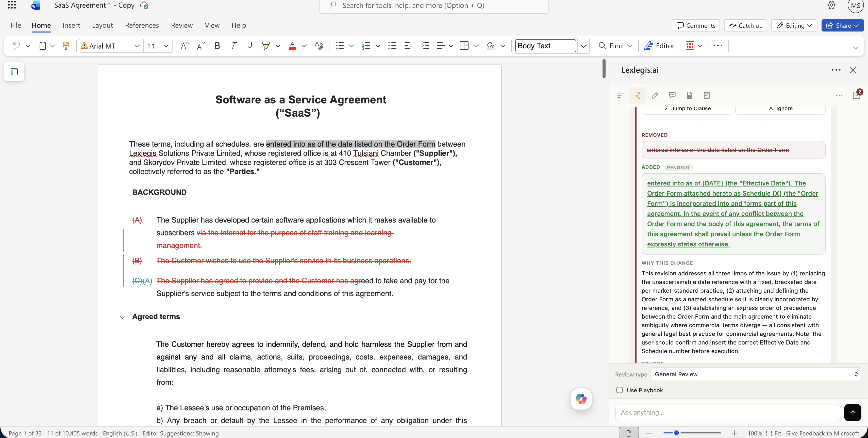This screenshot has height=438, width=868.
Task: Click the Share button
Action: point(842,25)
